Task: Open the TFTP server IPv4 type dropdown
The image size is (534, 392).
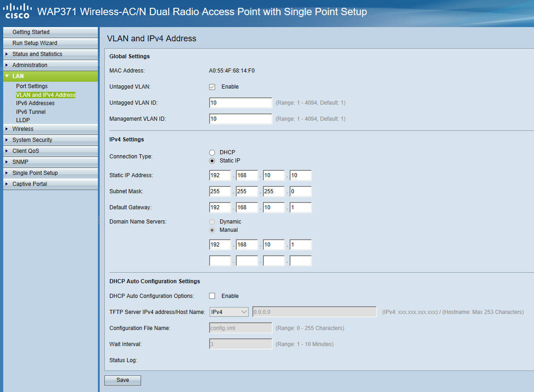Action: [x=229, y=312]
